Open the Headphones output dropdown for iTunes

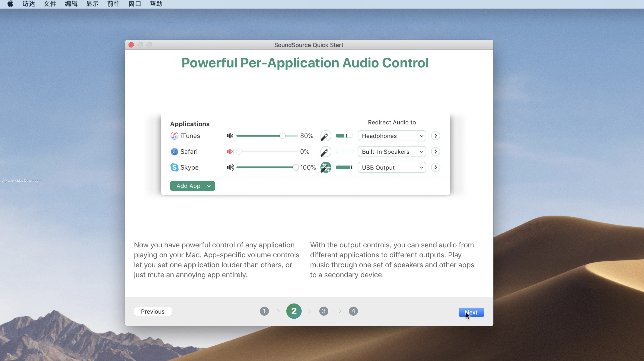pyautogui.click(x=392, y=136)
